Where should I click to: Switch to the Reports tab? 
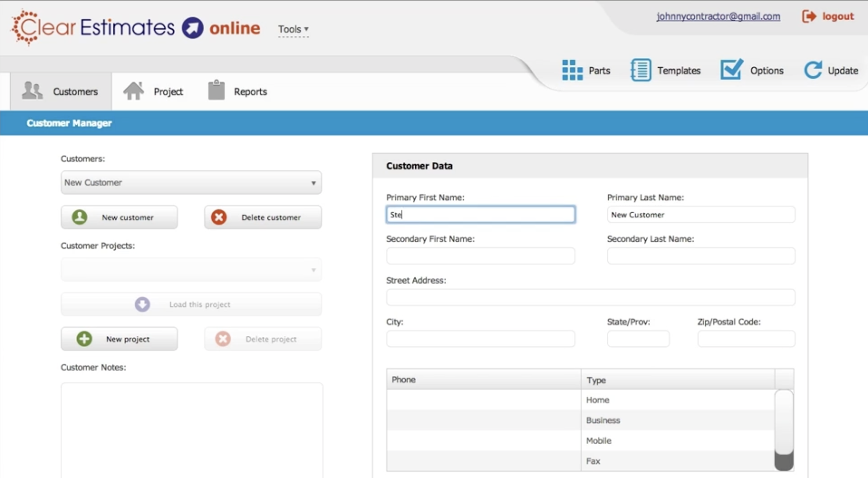(238, 91)
